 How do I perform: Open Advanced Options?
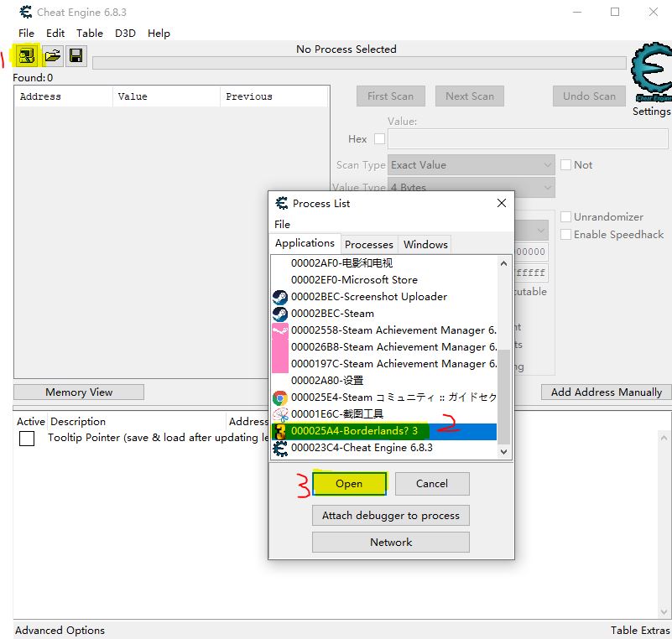pyautogui.click(x=60, y=630)
